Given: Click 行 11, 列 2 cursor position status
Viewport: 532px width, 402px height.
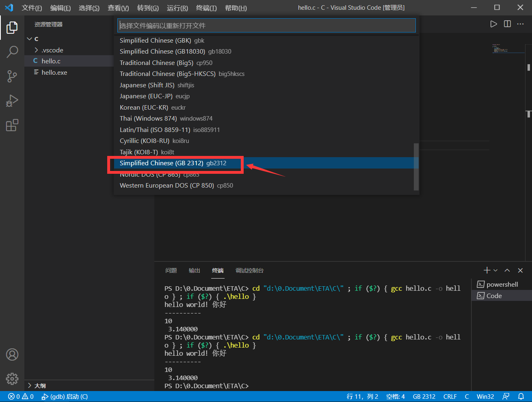Looking at the screenshot, I should pos(362,397).
